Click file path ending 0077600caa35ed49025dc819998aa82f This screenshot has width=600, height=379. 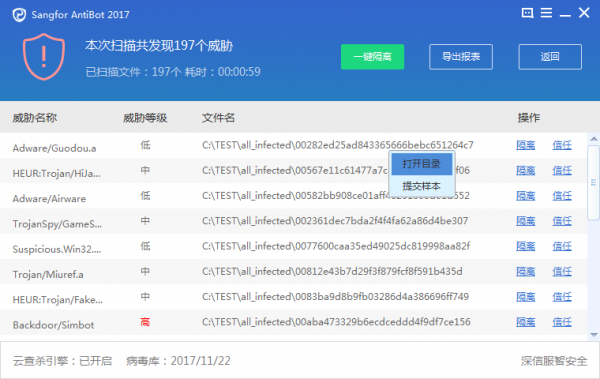pyautogui.click(x=336, y=246)
